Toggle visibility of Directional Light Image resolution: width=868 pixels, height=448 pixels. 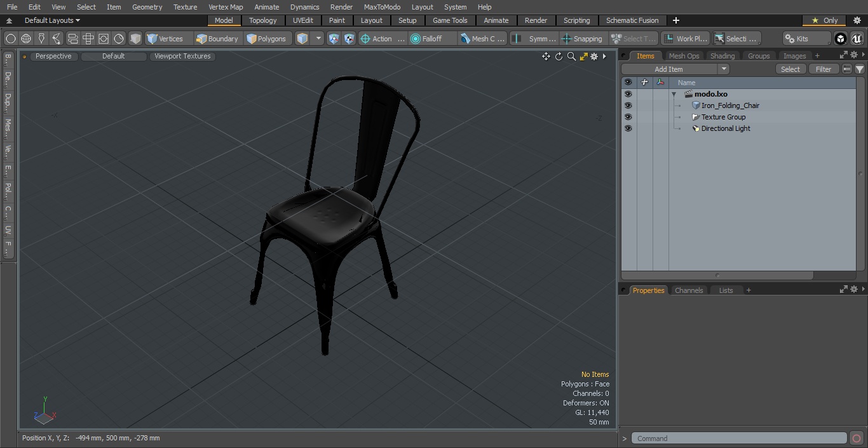[x=628, y=128]
